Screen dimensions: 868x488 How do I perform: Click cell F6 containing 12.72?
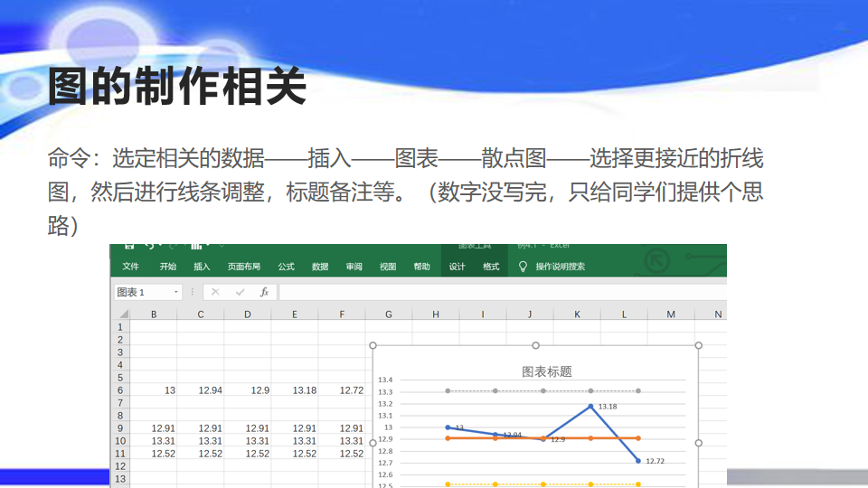tap(342, 390)
